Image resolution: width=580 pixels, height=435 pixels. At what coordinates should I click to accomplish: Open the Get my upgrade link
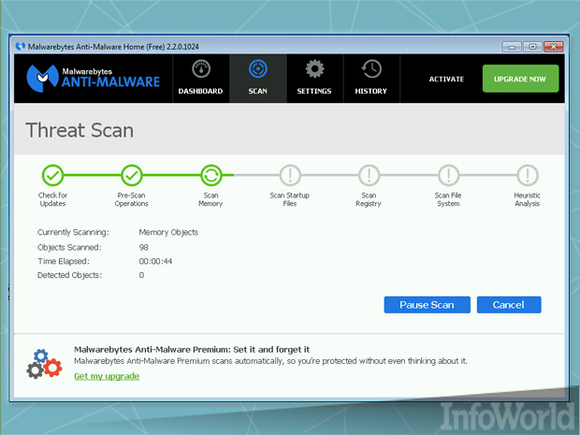coord(107,376)
